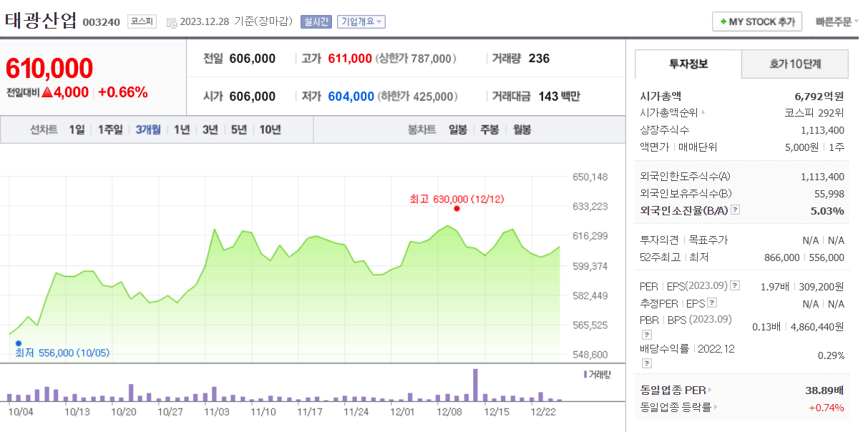Show the 일봉 candlestick chart
The height and width of the screenshot is (432, 868).
click(x=458, y=129)
